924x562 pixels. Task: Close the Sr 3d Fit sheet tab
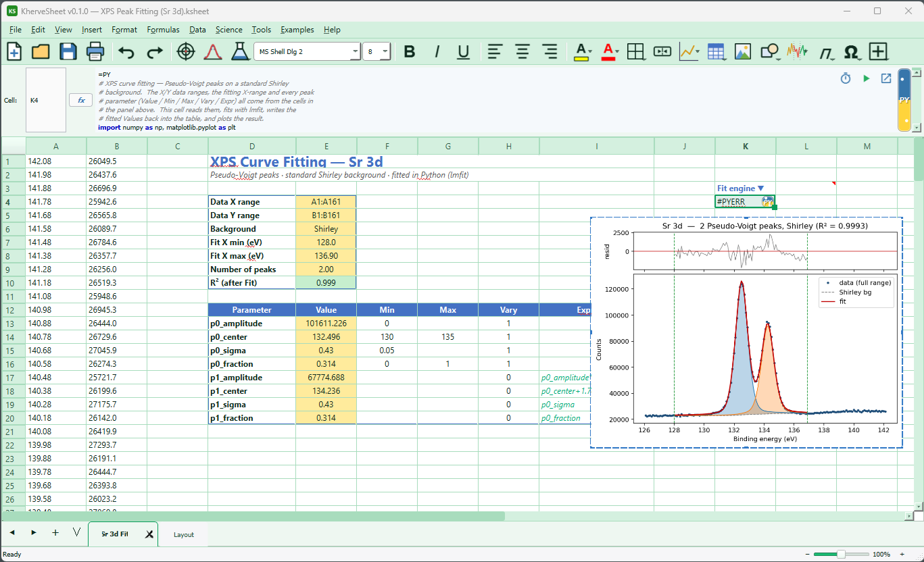pos(149,534)
